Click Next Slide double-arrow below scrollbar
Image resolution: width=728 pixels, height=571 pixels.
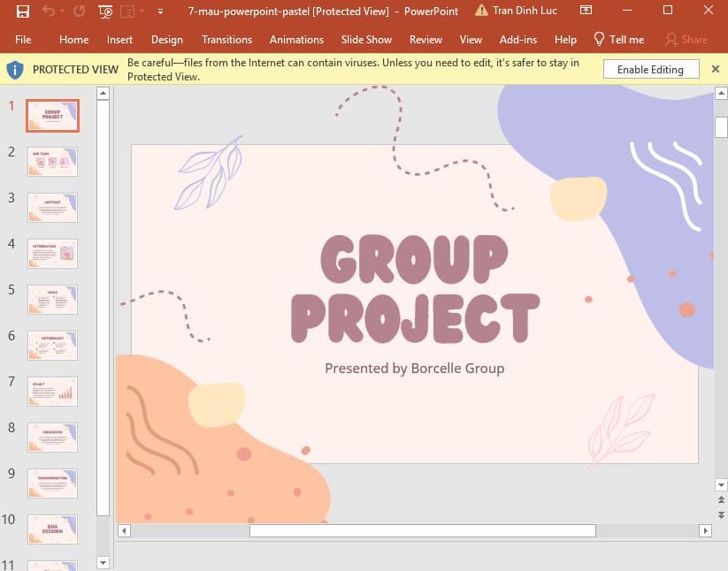[x=721, y=514]
